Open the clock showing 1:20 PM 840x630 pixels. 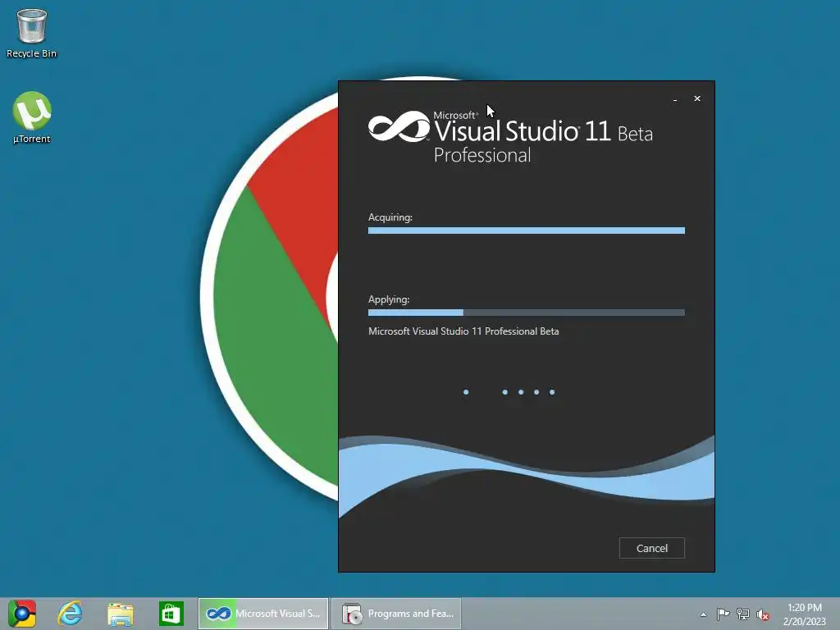804,614
